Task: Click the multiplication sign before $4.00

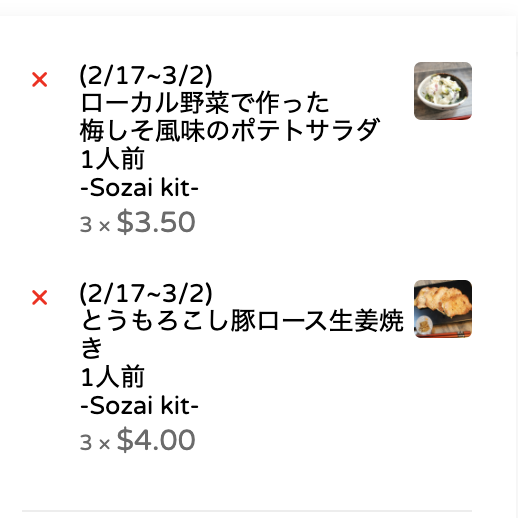Action: click(104, 445)
